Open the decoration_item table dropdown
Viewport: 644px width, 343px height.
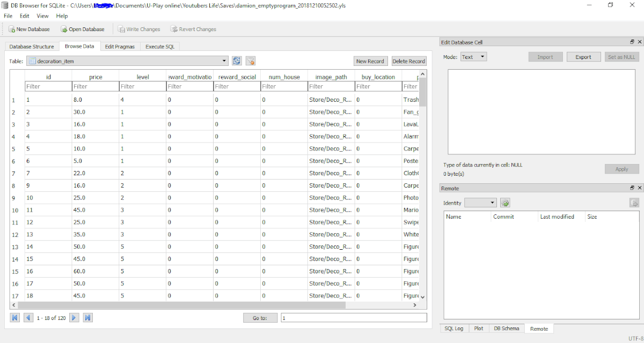point(128,61)
